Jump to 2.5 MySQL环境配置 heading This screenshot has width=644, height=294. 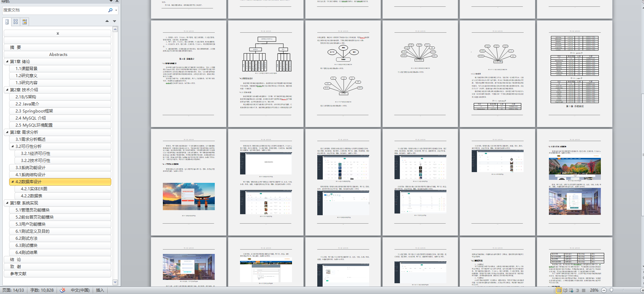(x=60, y=125)
